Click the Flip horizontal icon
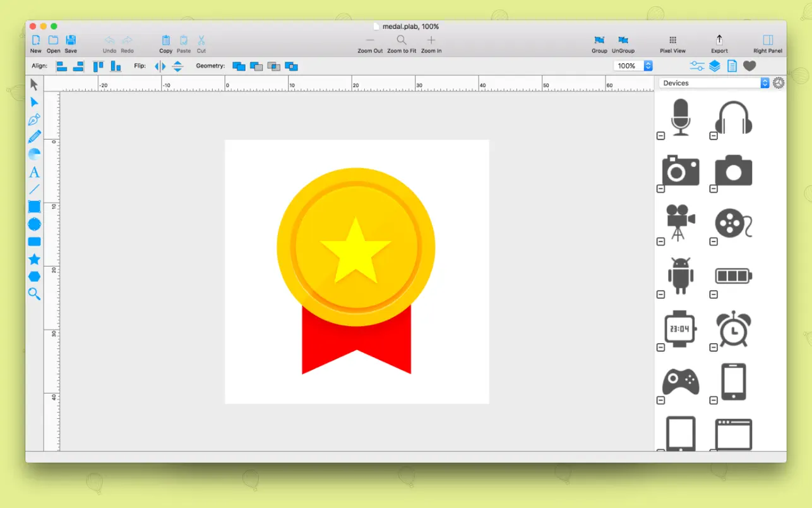 (160, 66)
